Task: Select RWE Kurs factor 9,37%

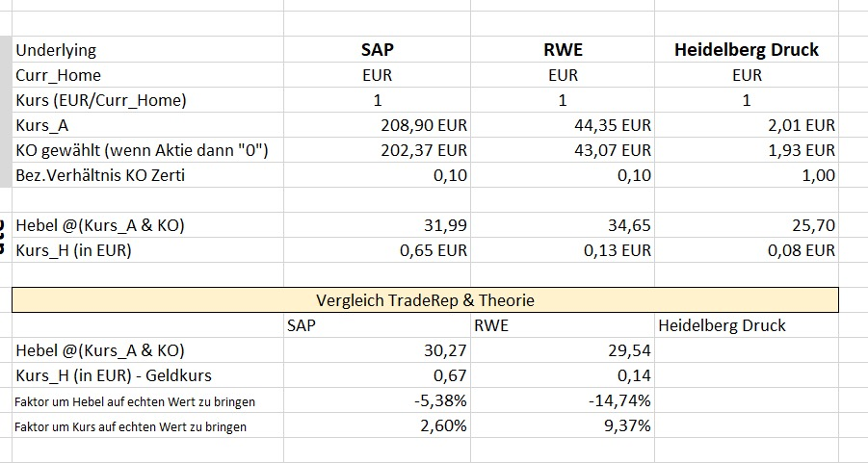Action: (x=627, y=426)
